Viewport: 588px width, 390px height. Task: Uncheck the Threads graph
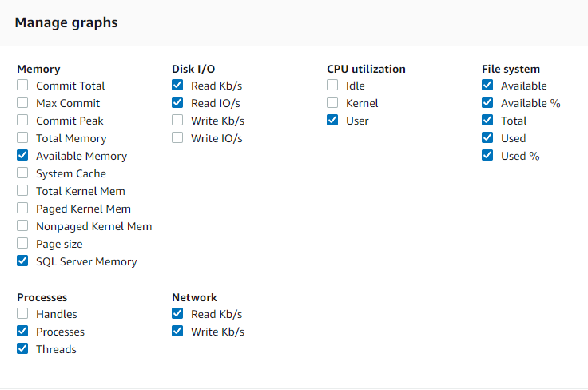tap(23, 349)
